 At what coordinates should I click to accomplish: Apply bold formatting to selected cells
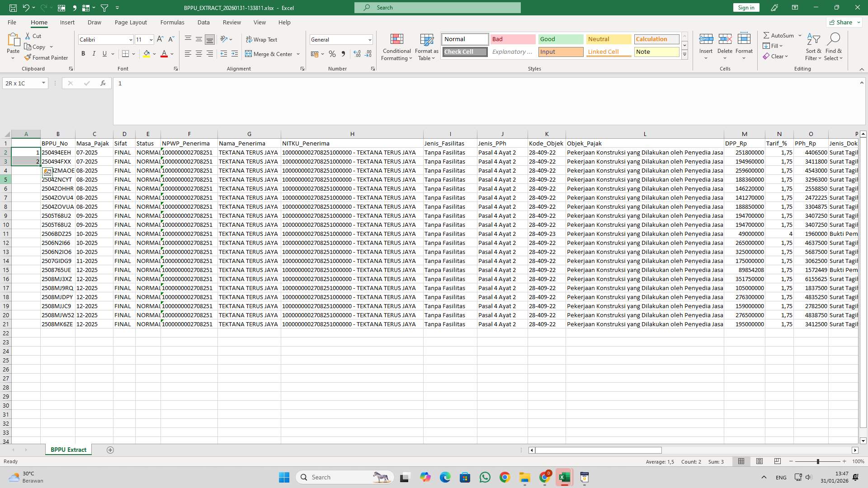pyautogui.click(x=83, y=54)
